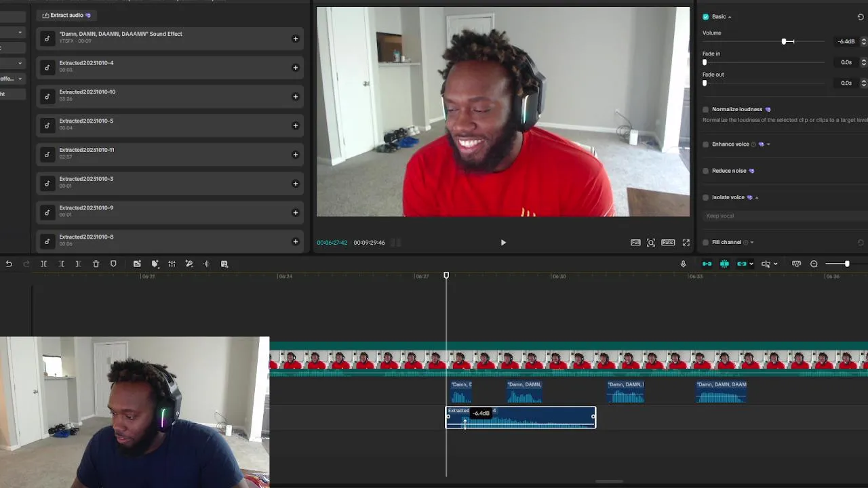
Task: Expand Fill channel options arrow
Action: point(752,243)
